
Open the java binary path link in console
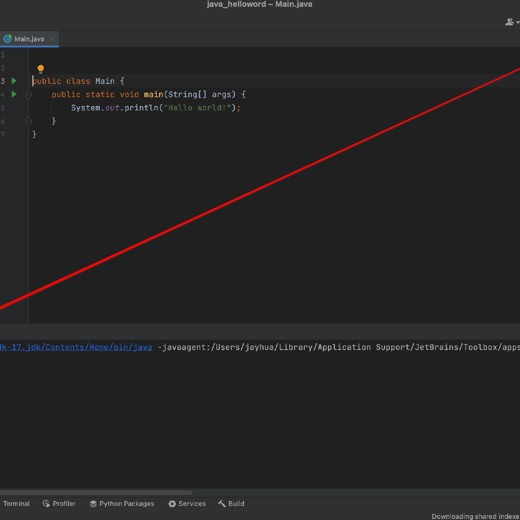click(76, 347)
